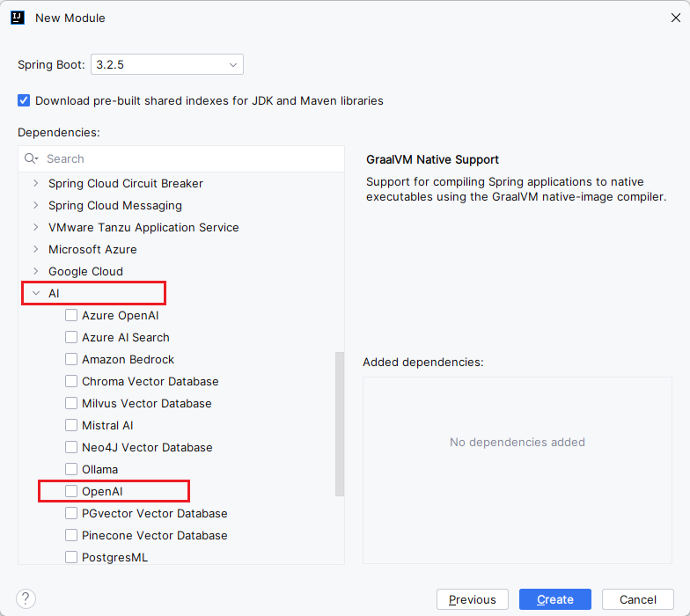Check the Azure AI Search dependency
This screenshot has width=690, height=616.
click(x=71, y=338)
